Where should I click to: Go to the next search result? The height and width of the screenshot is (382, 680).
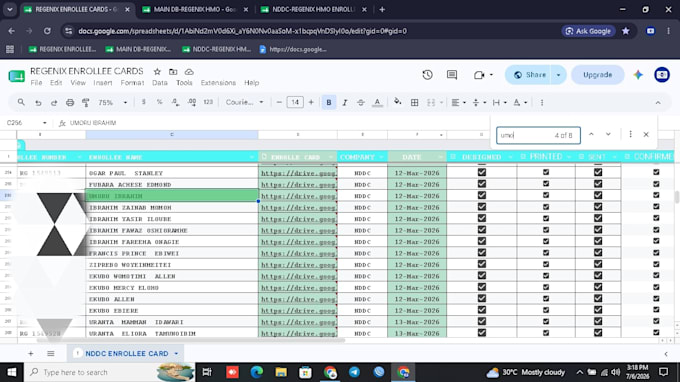point(608,135)
